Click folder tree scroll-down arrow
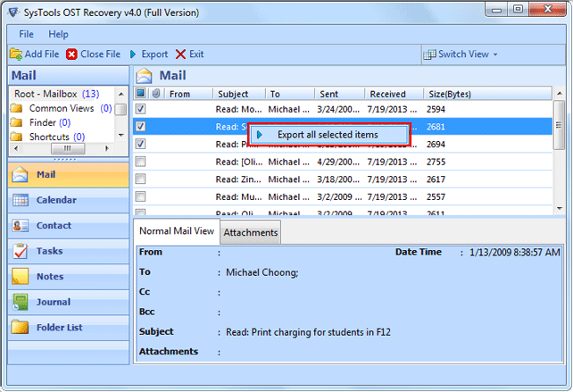The height and width of the screenshot is (392, 573). 121,136
